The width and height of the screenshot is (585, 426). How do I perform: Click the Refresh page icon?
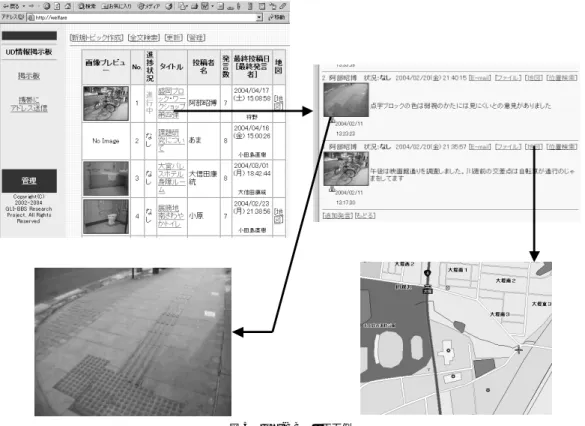57,6
